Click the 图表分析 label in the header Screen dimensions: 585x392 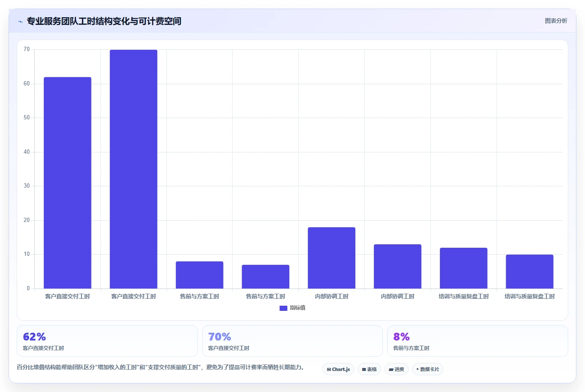point(556,21)
